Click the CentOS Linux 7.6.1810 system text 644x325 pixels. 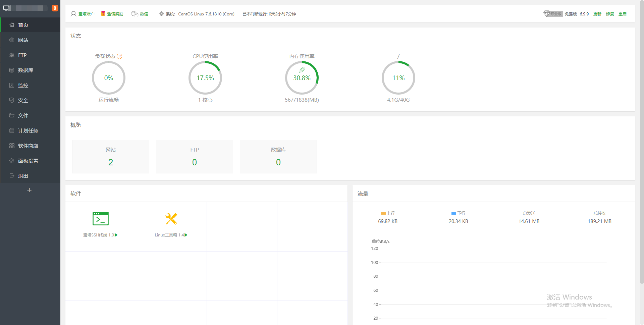[x=206, y=14]
